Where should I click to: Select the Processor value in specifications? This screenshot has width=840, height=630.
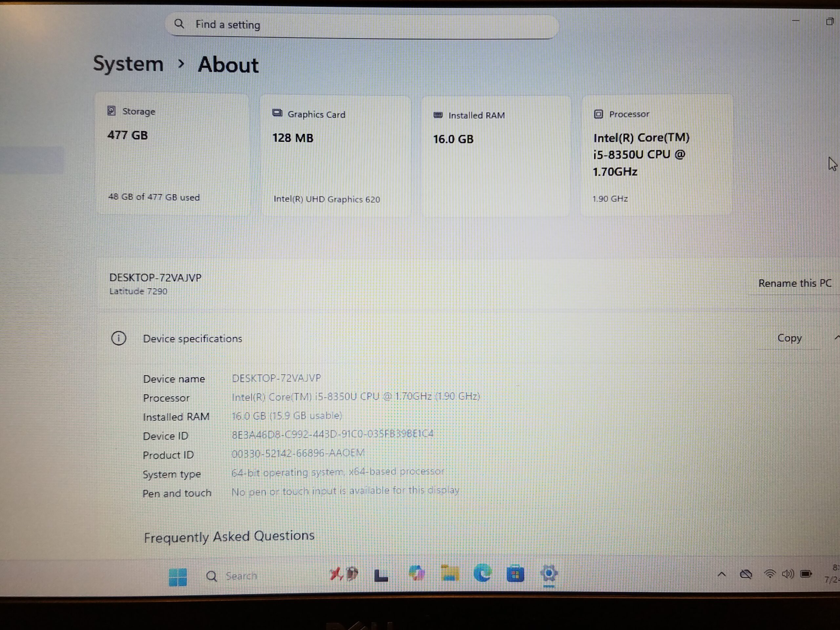(356, 396)
